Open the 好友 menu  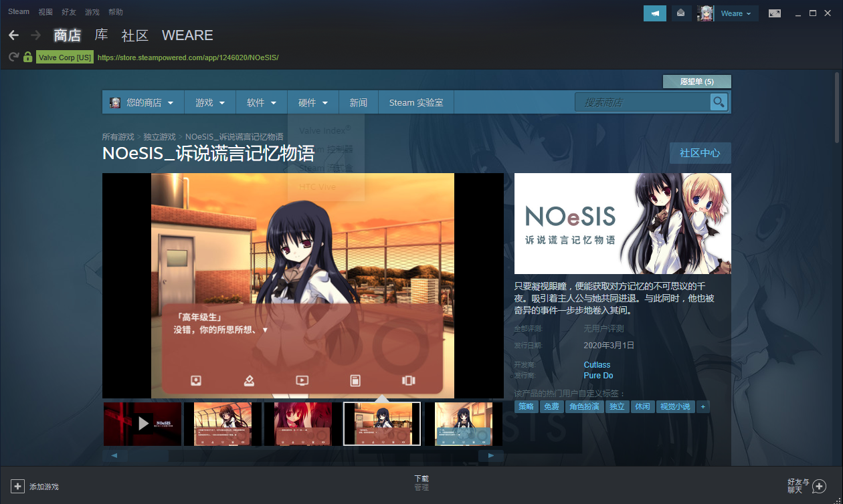[69, 12]
